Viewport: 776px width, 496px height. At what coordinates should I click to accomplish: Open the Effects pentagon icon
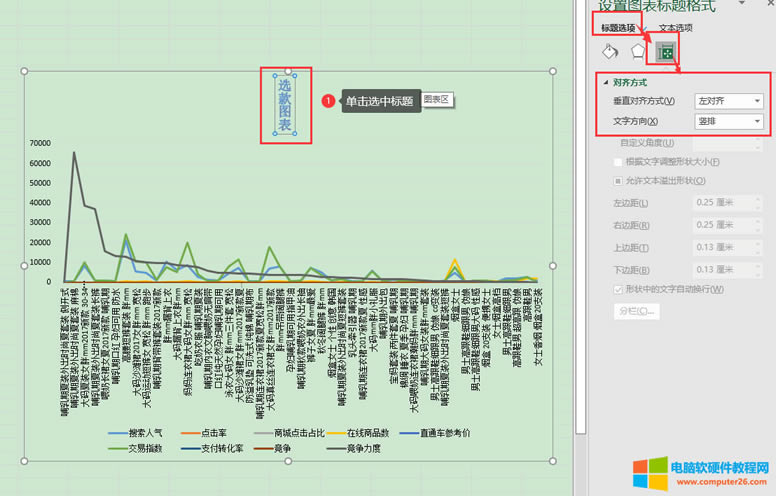(x=637, y=51)
